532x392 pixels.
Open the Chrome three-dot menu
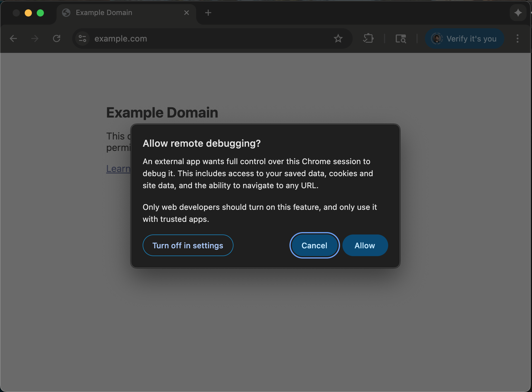click(518, 38)
